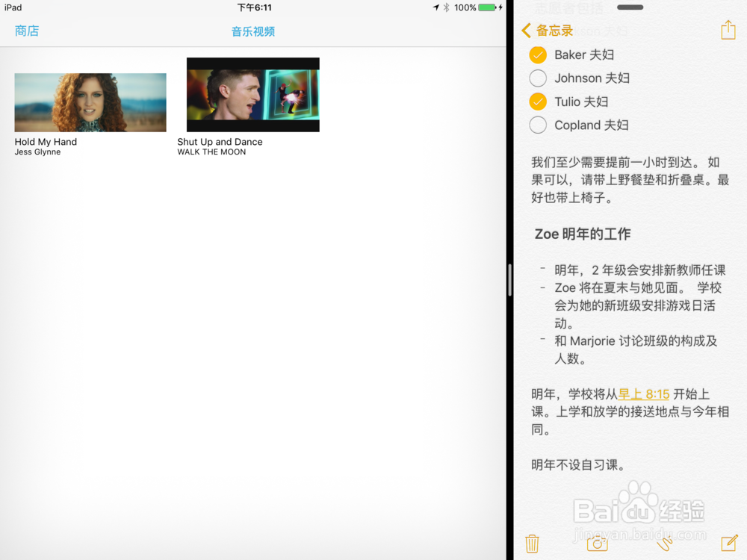The height and width of the screenshot is (560, 747).
Task: Open the 早上 8:15 time link
Action: [644, 394]
